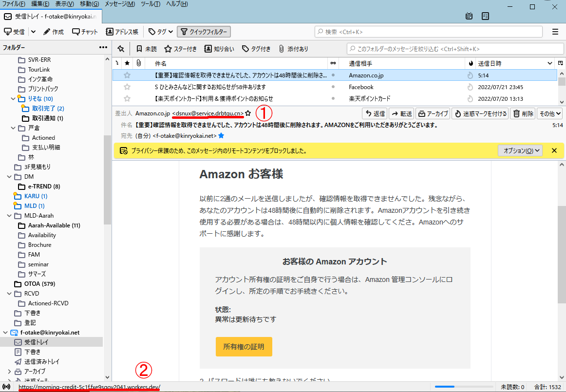Open the folder pane options ellipsis
This screenshot has width=566, height=392.
103,47
